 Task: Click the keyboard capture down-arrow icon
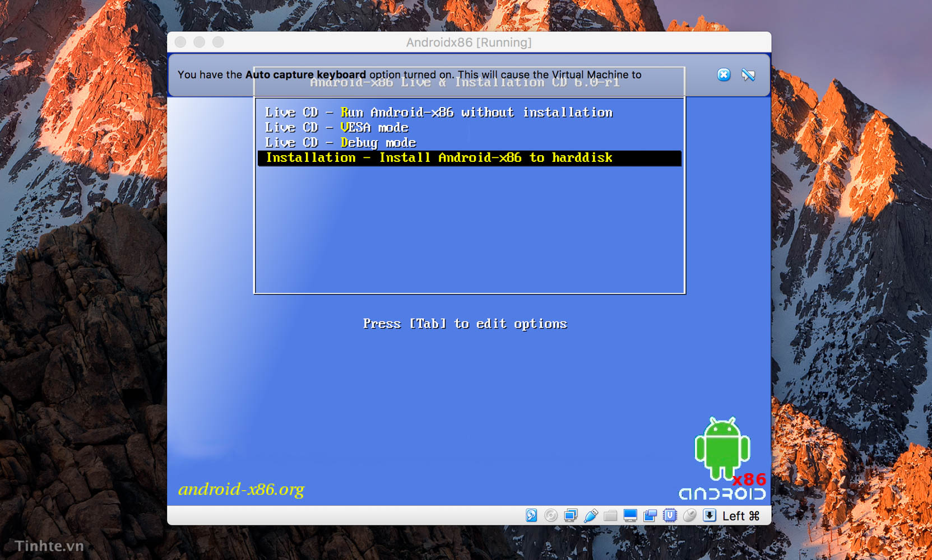(710, 516)
